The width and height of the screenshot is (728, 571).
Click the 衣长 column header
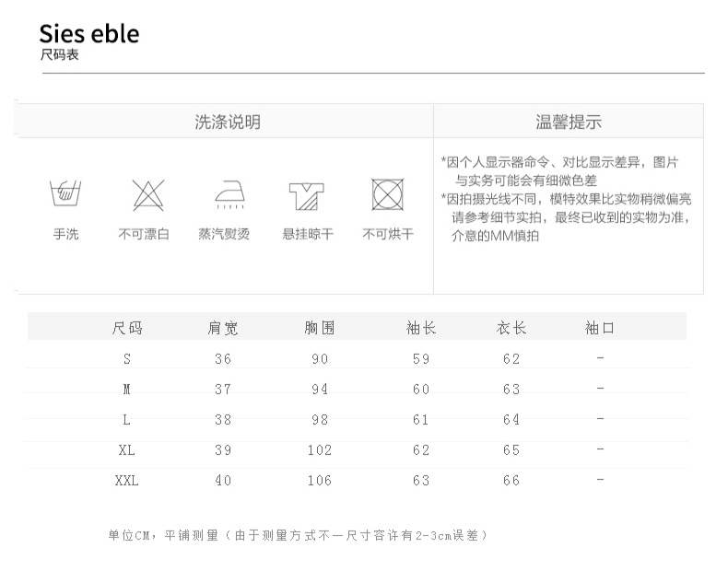click(x=511, y=328)
